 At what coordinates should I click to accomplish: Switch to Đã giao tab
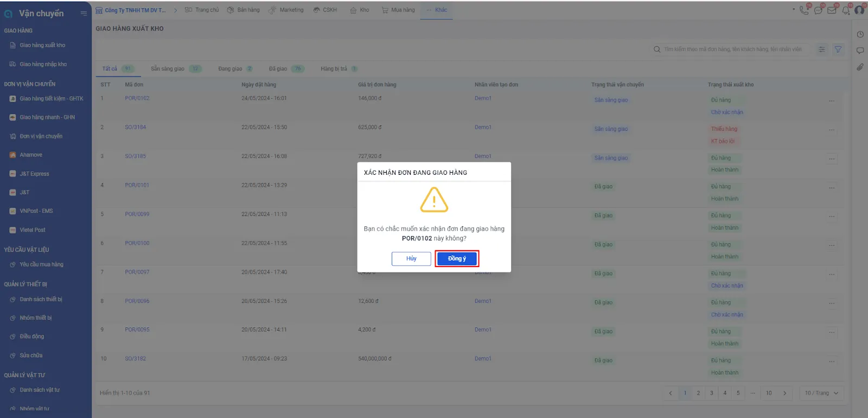(286, 69)
